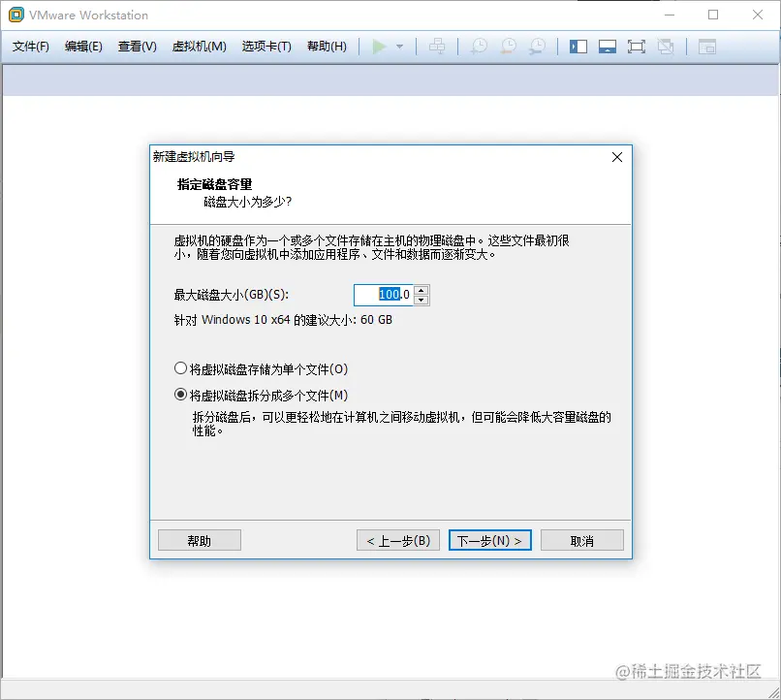Increase disk size with up spinner arrow
781x700 pixels.
[422, 290]
